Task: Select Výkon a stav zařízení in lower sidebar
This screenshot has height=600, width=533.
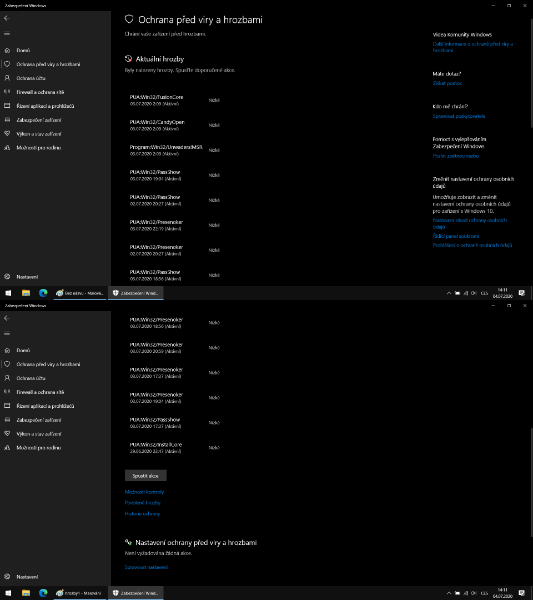Action: coord(39,434)
